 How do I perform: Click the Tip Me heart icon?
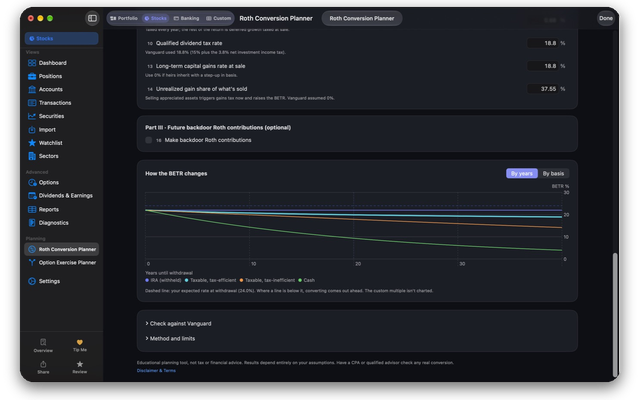pyautogui.click(x=80, y=342)
